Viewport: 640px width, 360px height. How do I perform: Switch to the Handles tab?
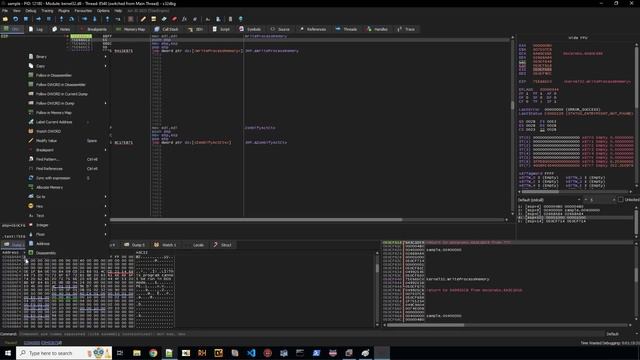(377, 29)
